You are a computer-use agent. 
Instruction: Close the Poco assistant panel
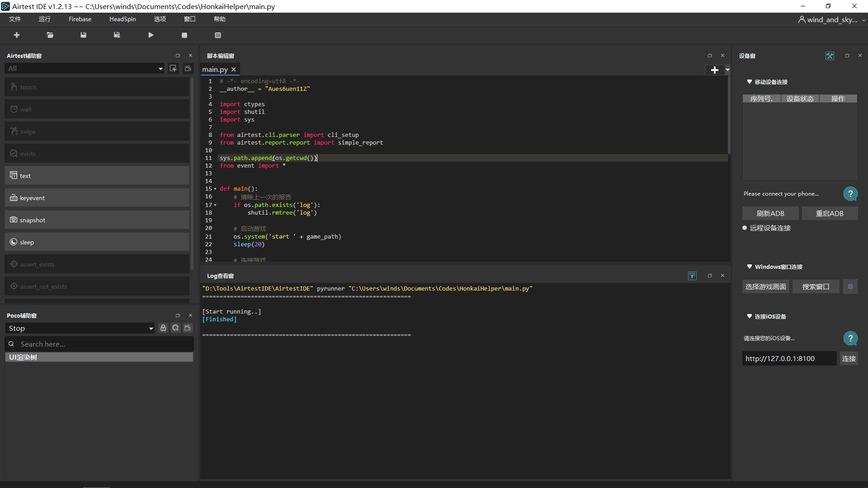190,315
